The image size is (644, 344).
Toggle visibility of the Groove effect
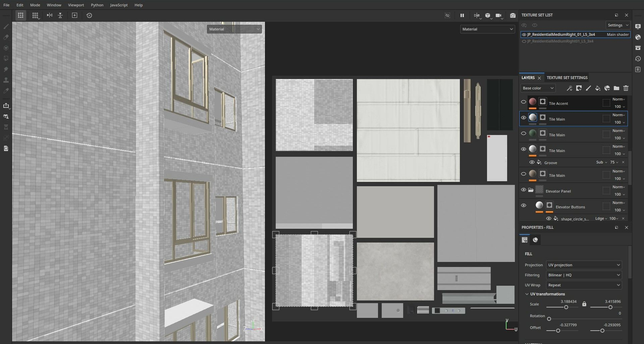point(532,162)
